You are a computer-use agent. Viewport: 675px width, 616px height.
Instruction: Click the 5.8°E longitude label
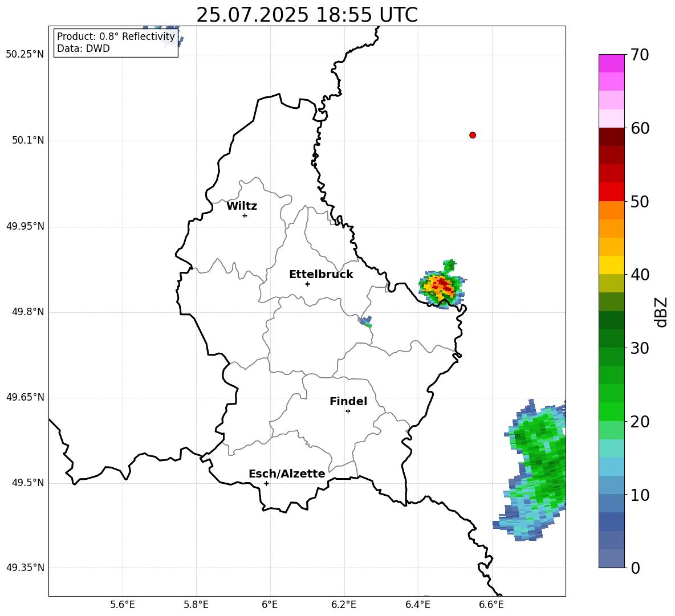pos(196,605)
